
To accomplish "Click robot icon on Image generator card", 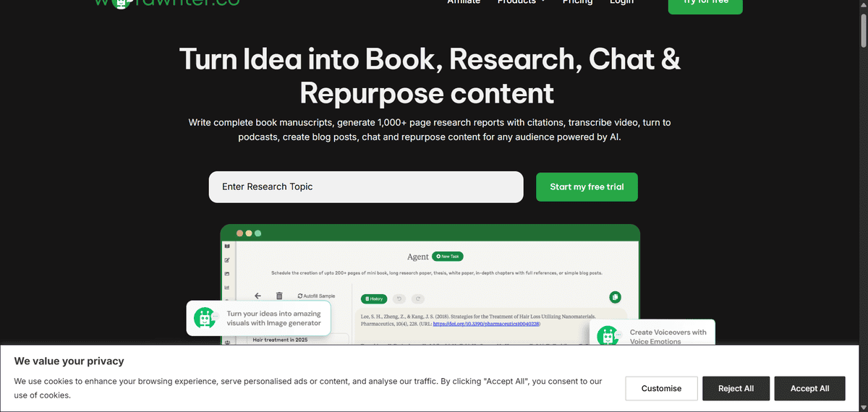I will point(205,318).
